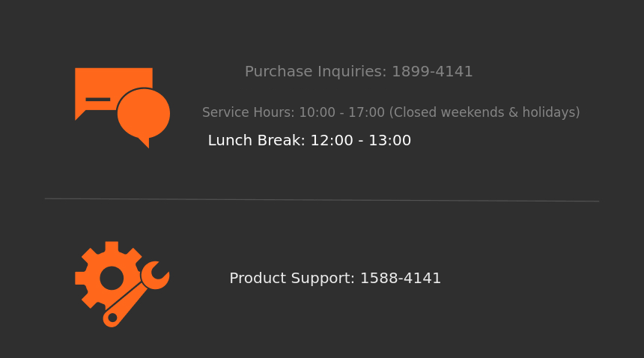644x358 pixels.
Task: Click the dark dash inside the speech bubble
Action: [x=98, y=99]
